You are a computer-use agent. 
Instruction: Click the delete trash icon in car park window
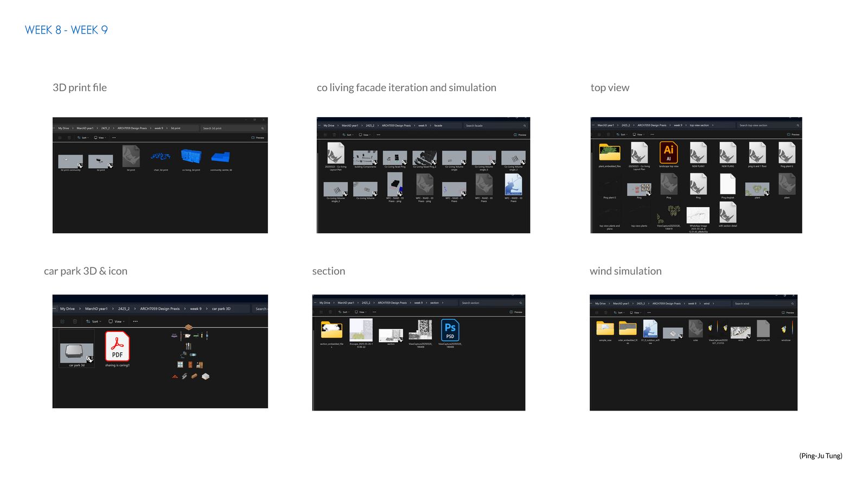tap(75, 322)
